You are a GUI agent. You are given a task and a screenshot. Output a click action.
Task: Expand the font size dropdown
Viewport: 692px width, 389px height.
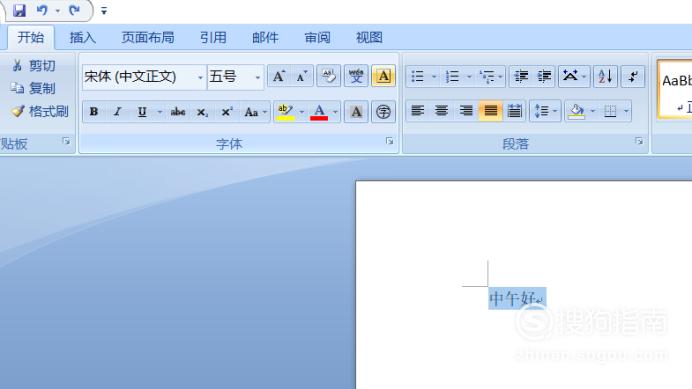[258, 77]
